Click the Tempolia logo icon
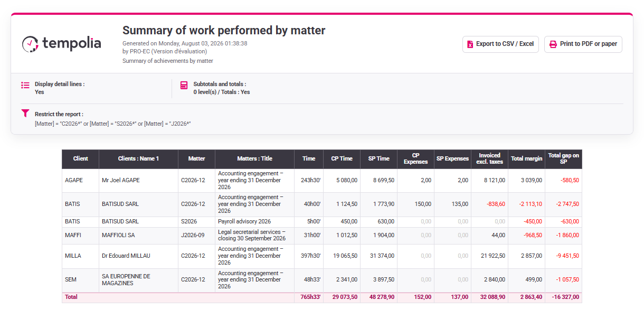The width and height of the screenshot is (644, 319). pyautogui.click(x=31, y=44)
